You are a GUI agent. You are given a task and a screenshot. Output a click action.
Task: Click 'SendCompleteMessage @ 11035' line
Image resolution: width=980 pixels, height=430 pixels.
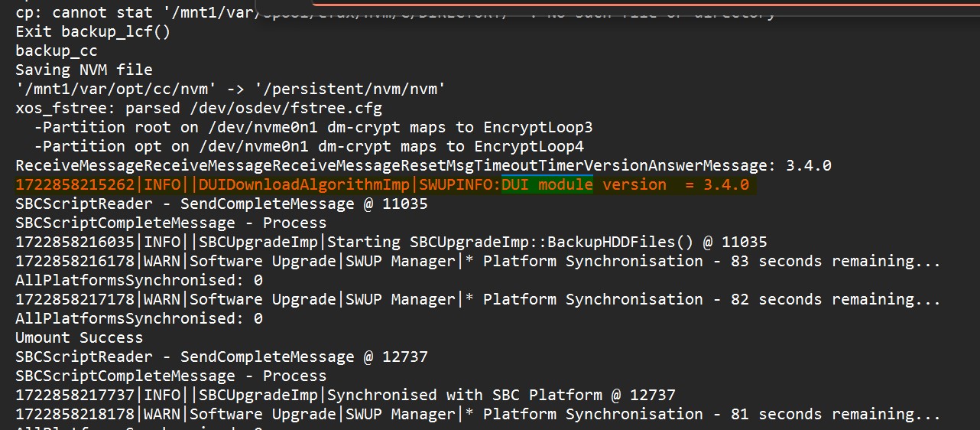(x=222, y=204)
